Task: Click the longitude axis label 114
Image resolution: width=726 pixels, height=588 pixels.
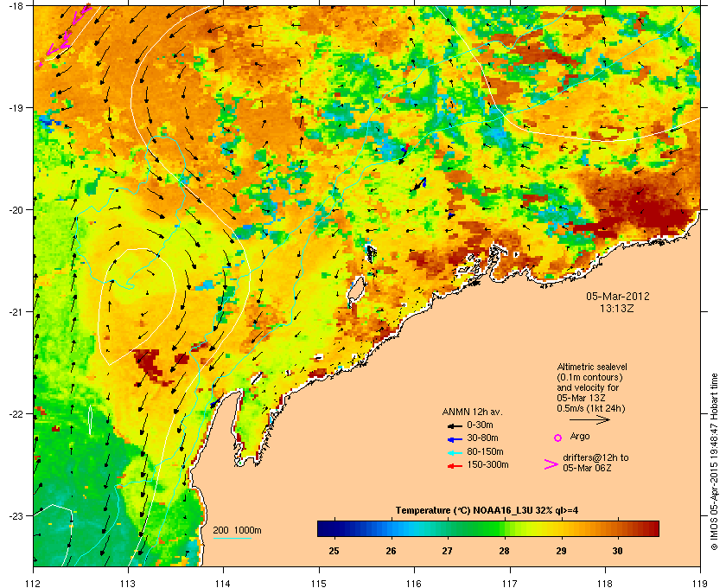Action: (223, 583)
